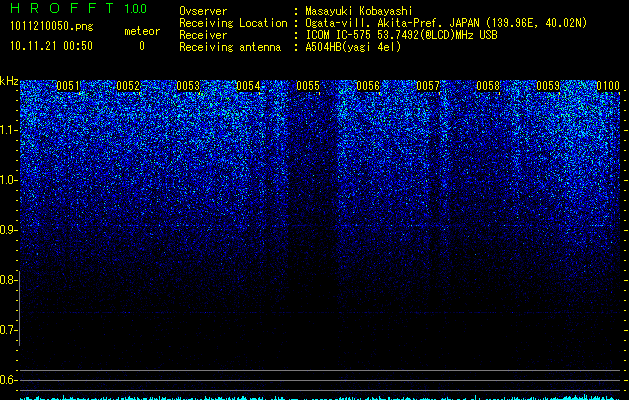The height and width of the screenshot is (400, 629).
Task: Click the timestamp 10.11.21 00:50
Action: coord(51,46)
